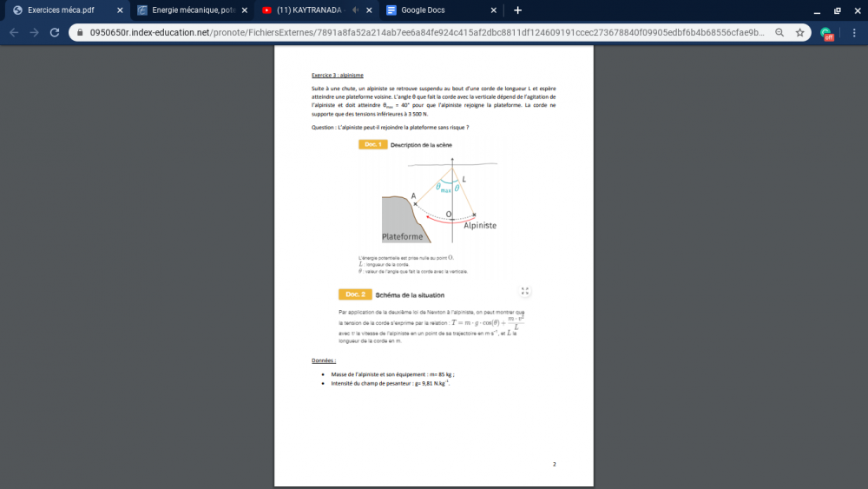Click the 'Masse de l'alpiniste' bullet
Screen dimensions: 868x489
[x=392, y=374]
